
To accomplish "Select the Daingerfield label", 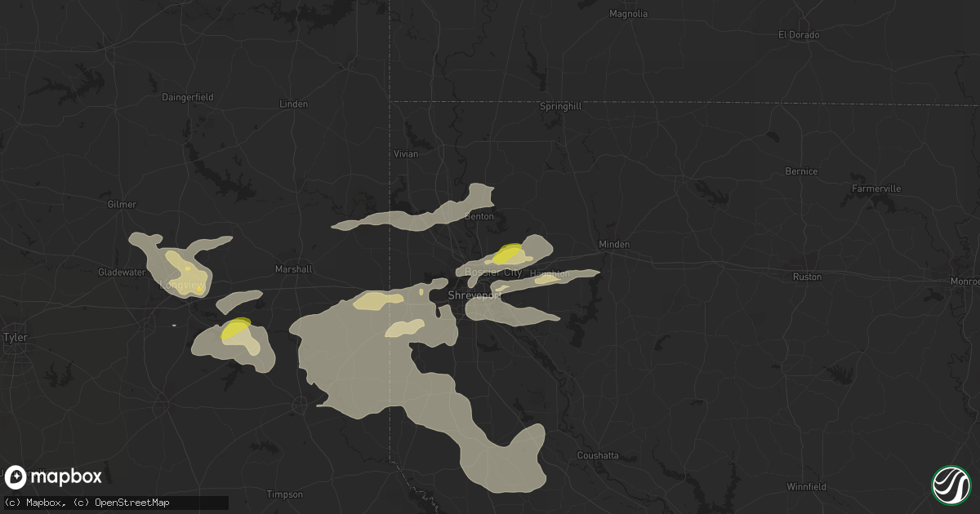I will tap(188, 97).
